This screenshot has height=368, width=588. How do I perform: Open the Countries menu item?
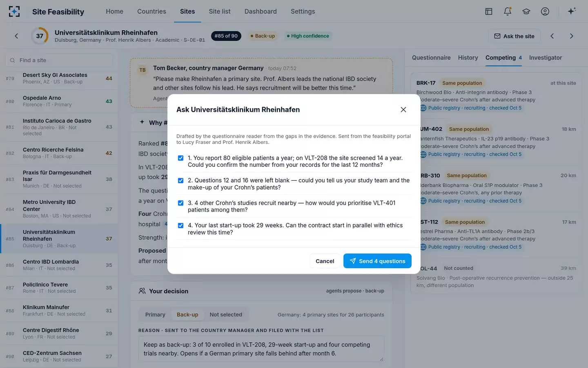151,11
